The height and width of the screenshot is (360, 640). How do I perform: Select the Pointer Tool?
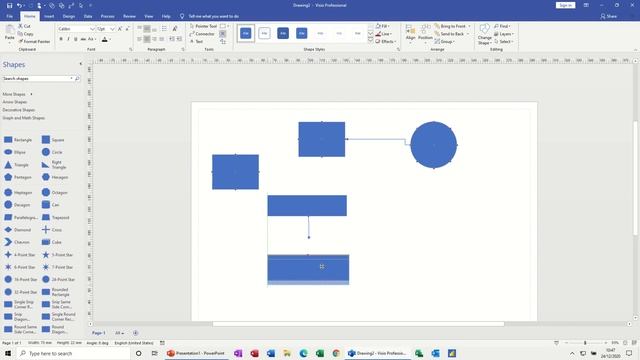(x=203, y=26)
